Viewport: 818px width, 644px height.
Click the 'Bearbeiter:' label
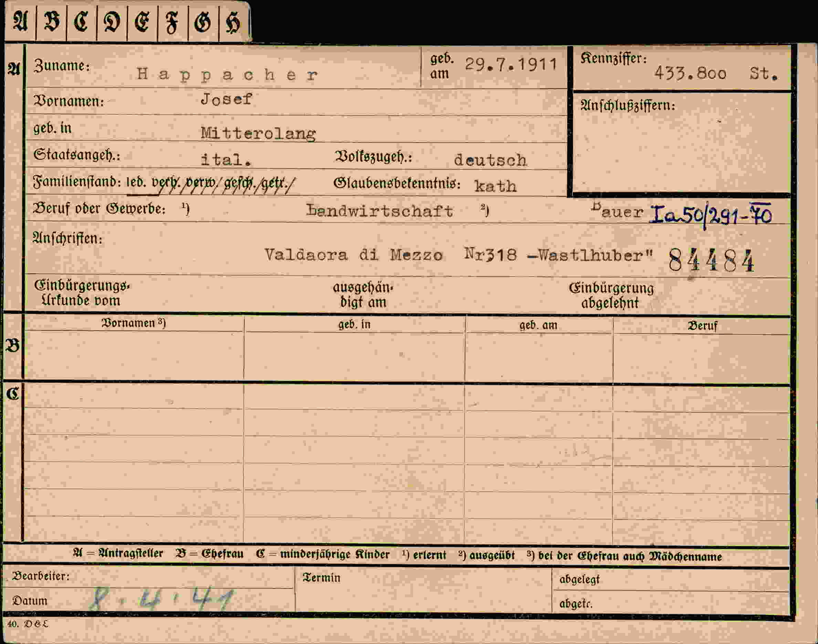pyautogui.click(x=41, y=576)
